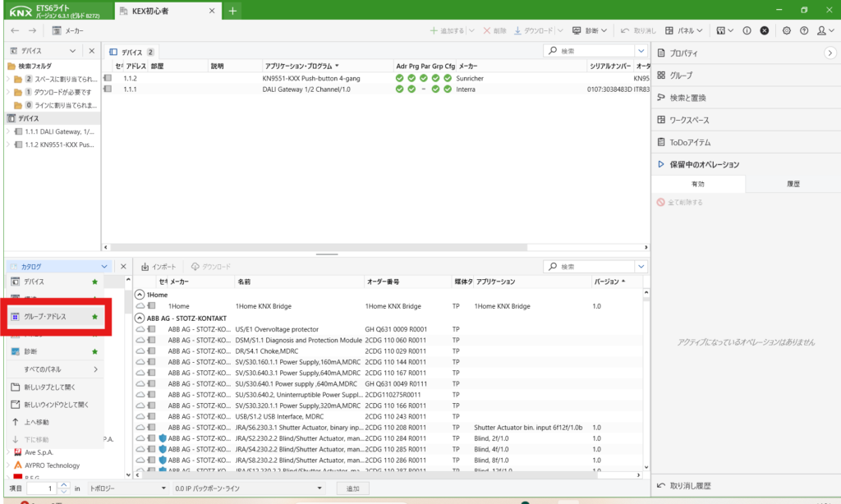The height and width of the screenshot is (504, 841).
Task: Close the catalog panel with X icon
Action: tap(123, 267)
